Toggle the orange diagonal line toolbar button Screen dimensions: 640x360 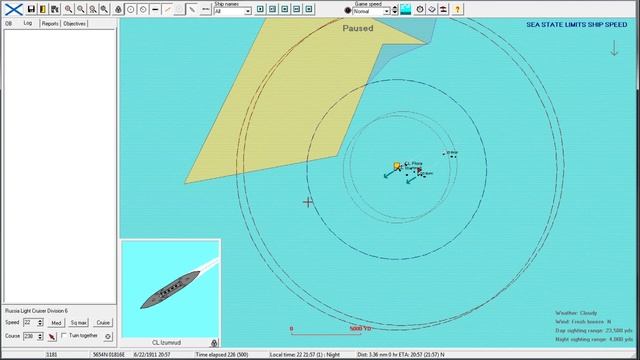point(167,9)
